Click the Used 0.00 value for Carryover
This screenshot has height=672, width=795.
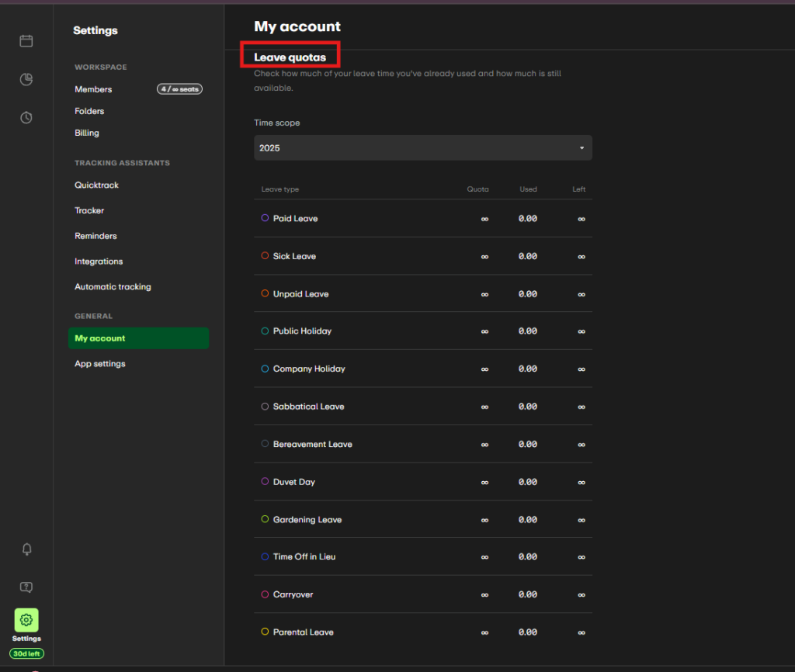528,594
